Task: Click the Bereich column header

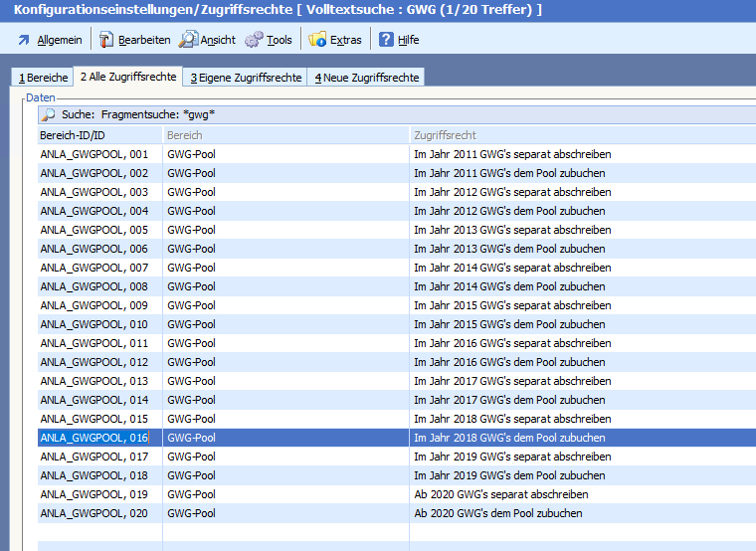Action: tap(284, 134)
